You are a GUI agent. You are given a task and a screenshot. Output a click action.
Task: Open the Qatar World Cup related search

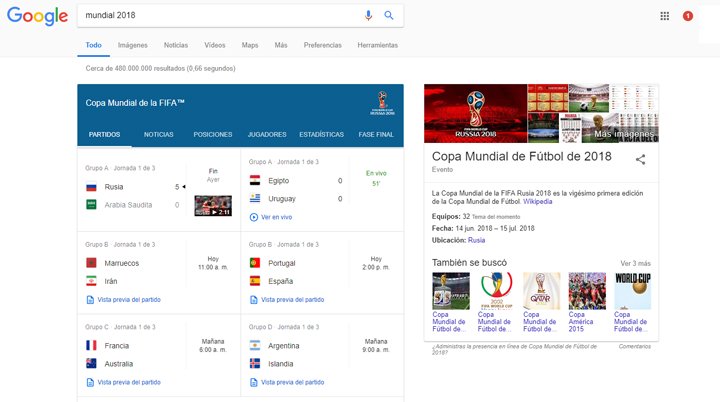541,302
